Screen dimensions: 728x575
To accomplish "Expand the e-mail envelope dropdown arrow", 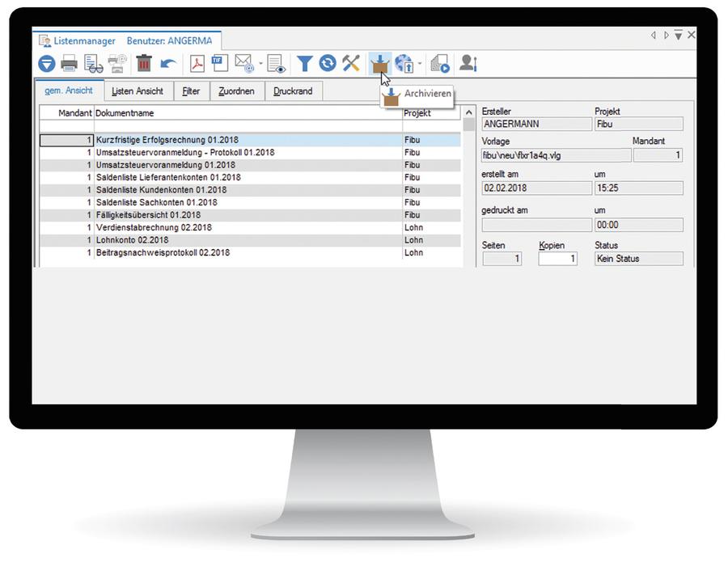I will (x=260, y=64).
